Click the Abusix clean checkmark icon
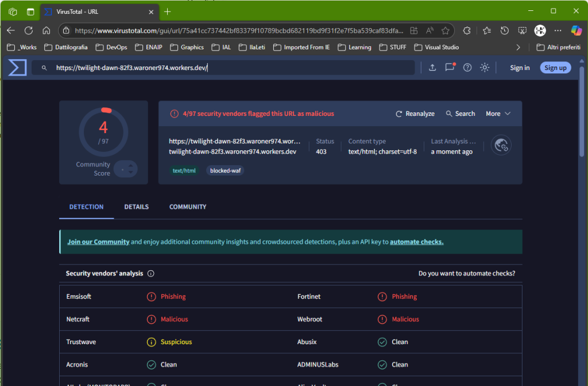The height and width of the screenshot is (386, 588). pyautogui.click(x=382, y=342)
